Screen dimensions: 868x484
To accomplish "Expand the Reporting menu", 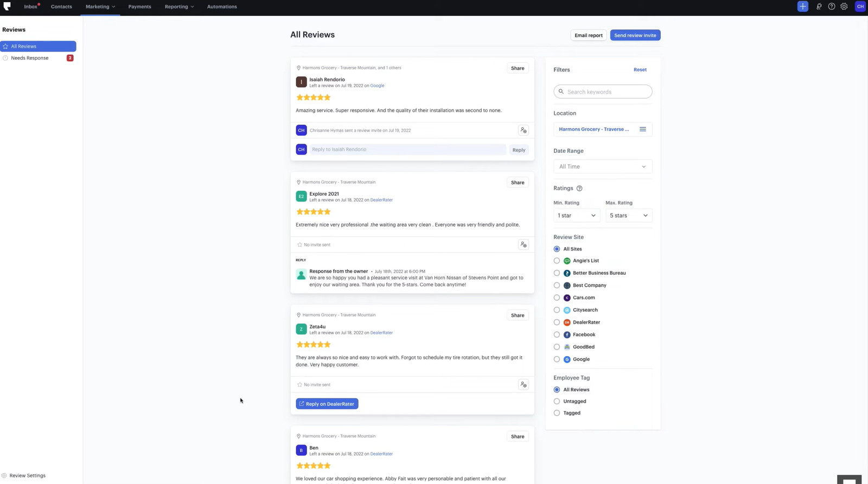I will (179, 7).
